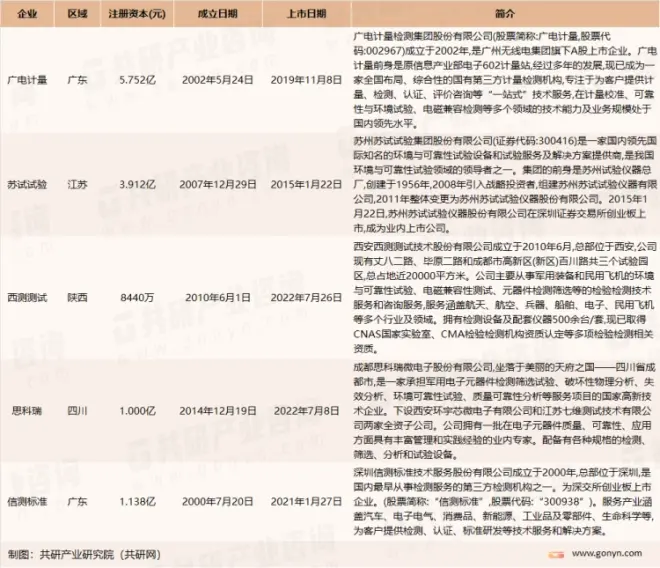This screenshot has width=660, height=568.
Task: Click the 深圳信测标准技术服务 description paragraph
Action: click(505, 501)
